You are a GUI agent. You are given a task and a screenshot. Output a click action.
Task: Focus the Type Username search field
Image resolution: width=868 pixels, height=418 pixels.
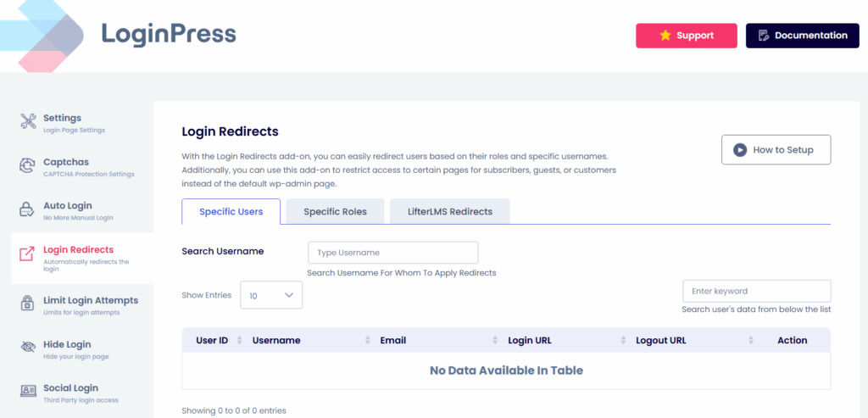pyautogui.click(x=393, y=253)
